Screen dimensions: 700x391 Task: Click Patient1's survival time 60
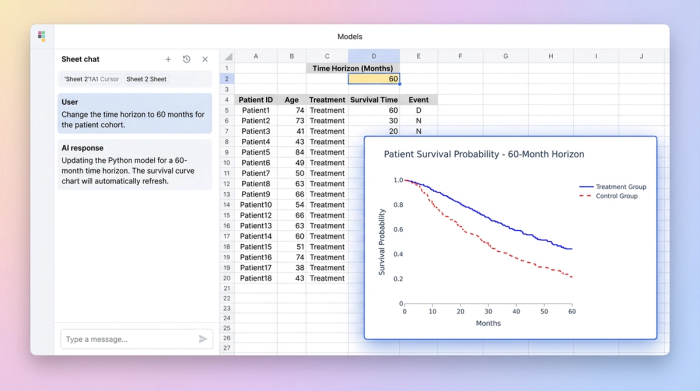[x=374, y=110]
